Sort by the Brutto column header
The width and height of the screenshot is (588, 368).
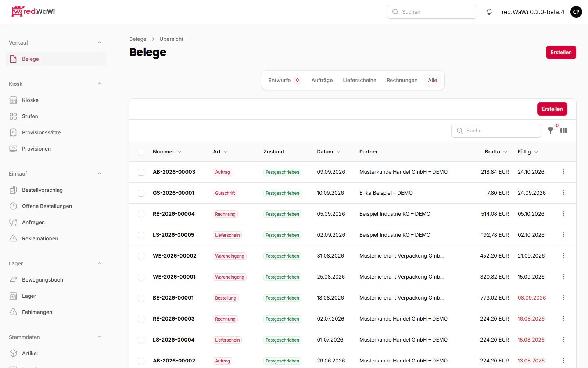(x=496, y=152)
